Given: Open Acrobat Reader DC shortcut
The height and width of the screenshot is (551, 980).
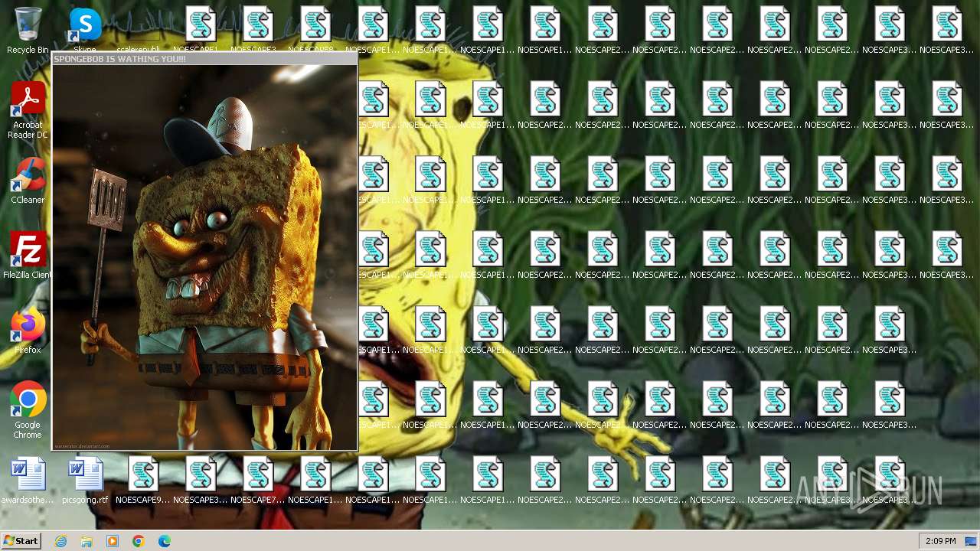Looking at the screenshot, I should [28, 110].
